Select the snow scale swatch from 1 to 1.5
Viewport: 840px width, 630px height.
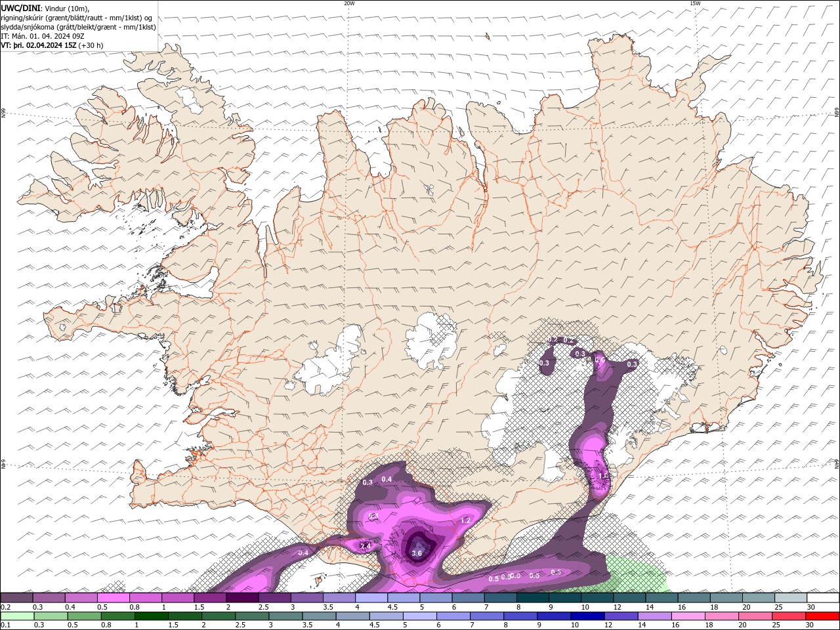pos(178,598)
